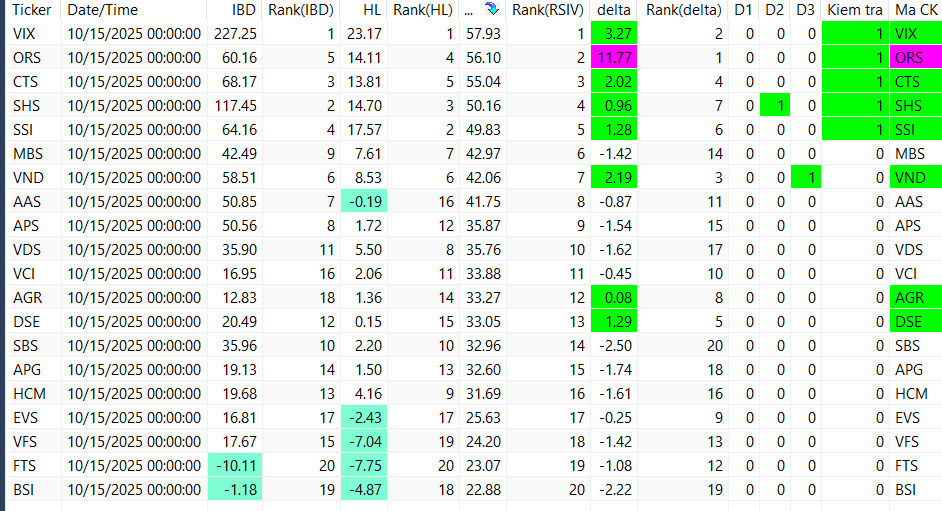Click the HL value -4.87

tap(364, 490)
